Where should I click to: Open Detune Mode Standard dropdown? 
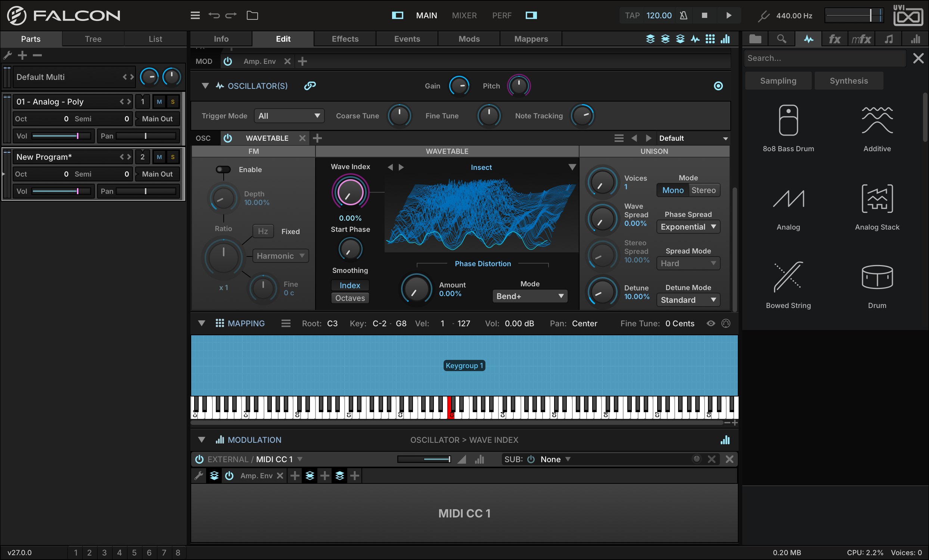tap(688, 300)
